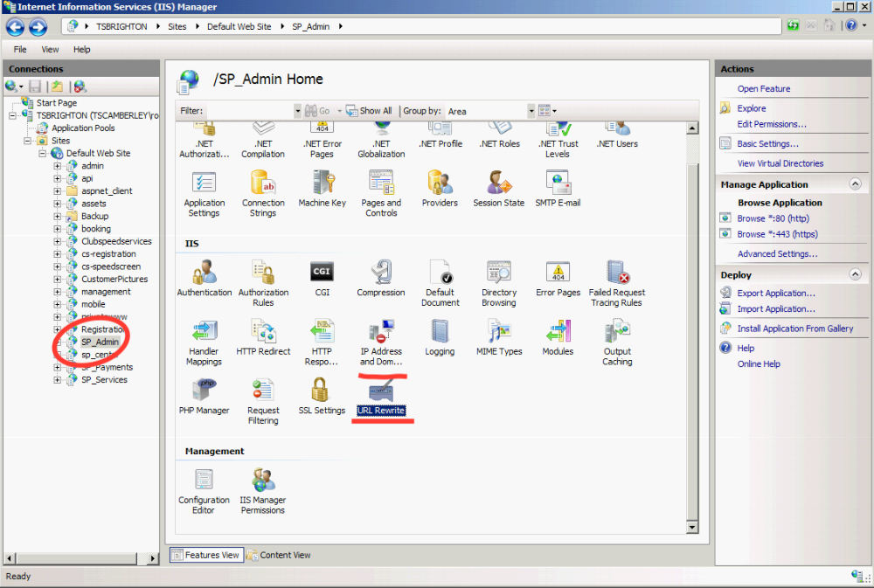The height and width of the screenshot is (588, 874).
Task: Click Show All in filter bar
Action: (x=369, y=111)
